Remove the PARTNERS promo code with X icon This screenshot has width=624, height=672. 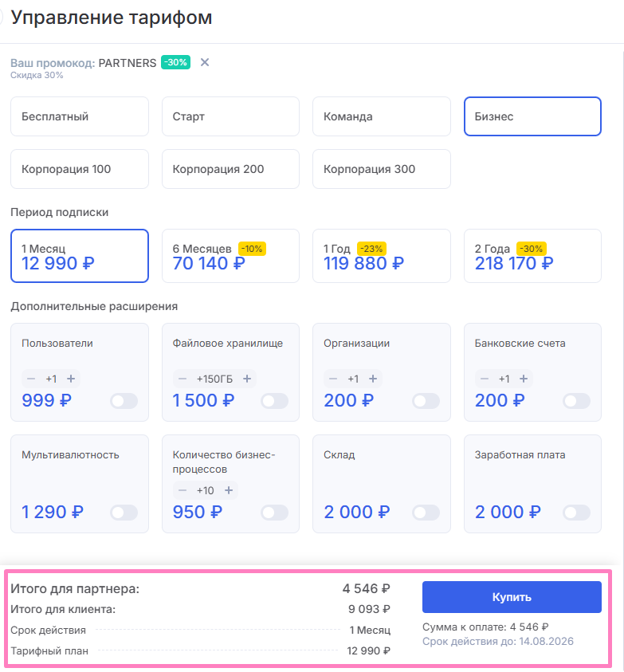tap(205, 62)
